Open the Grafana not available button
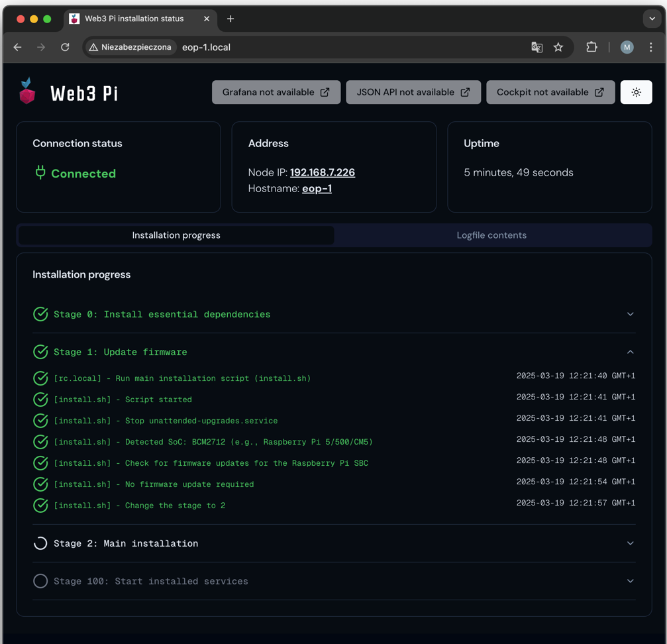Image resolution: width=667 pixels, height=644 pixels. click(x=276, y=92)
